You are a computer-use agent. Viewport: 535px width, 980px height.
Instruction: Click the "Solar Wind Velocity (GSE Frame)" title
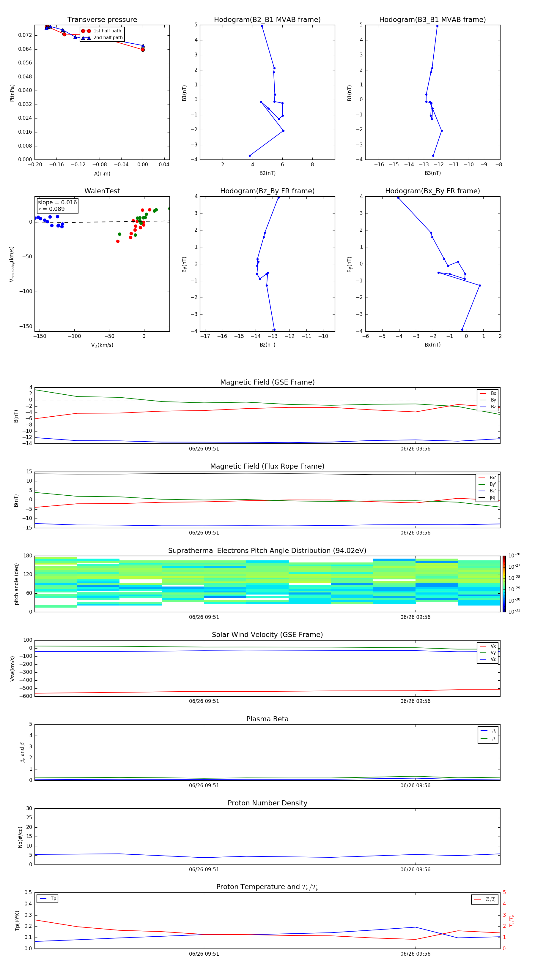coord(267,635)
